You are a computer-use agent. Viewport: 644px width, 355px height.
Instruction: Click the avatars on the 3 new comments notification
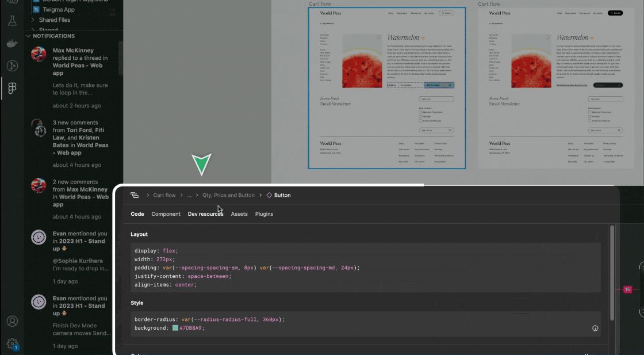click(39, 128)
